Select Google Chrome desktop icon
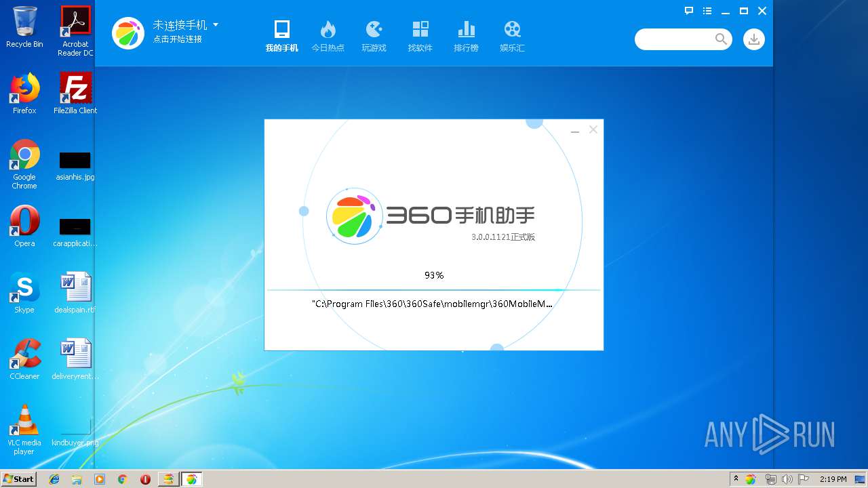 tap(24, 164)
